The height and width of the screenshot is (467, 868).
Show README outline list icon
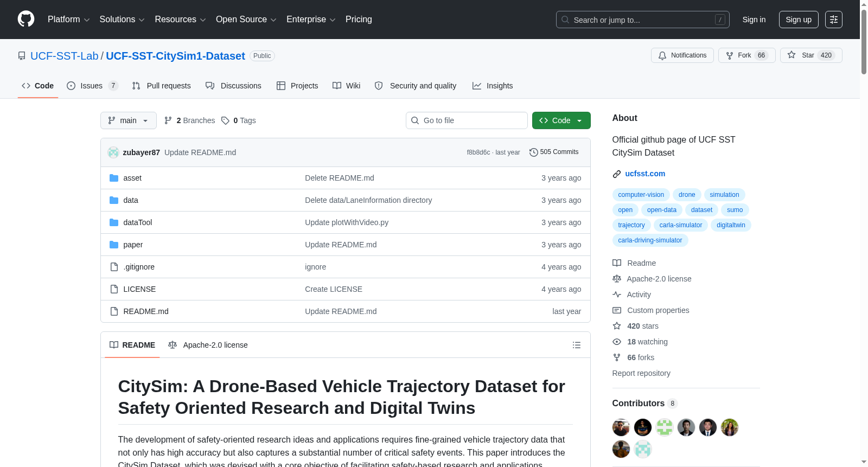pos(577,345)
